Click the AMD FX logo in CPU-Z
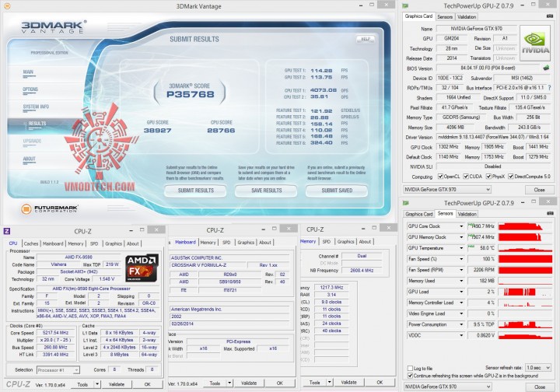 [142, 268]
